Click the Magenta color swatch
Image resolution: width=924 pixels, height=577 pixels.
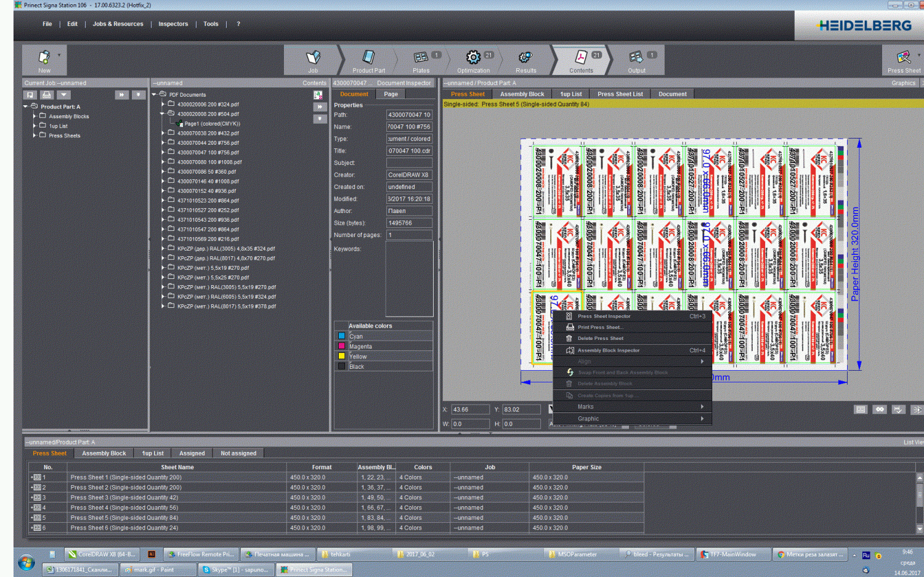(341, 346)
